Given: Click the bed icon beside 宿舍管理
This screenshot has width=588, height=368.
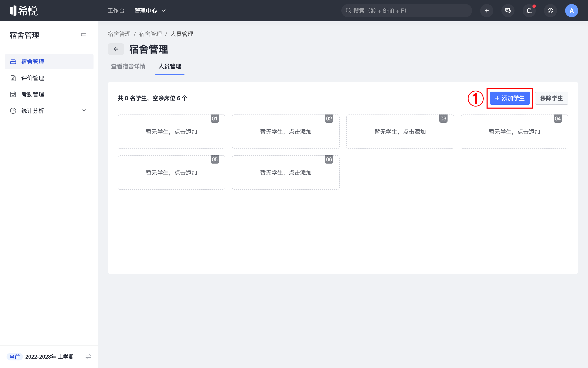Looking at the screenshot, I should pos(13,62).
